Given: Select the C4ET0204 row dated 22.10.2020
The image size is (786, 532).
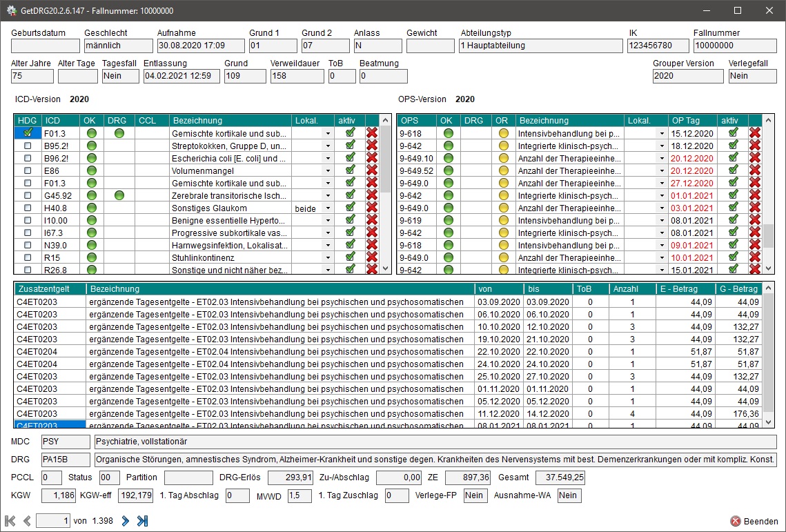Looking at the screenshot, I should pos(389,351).
